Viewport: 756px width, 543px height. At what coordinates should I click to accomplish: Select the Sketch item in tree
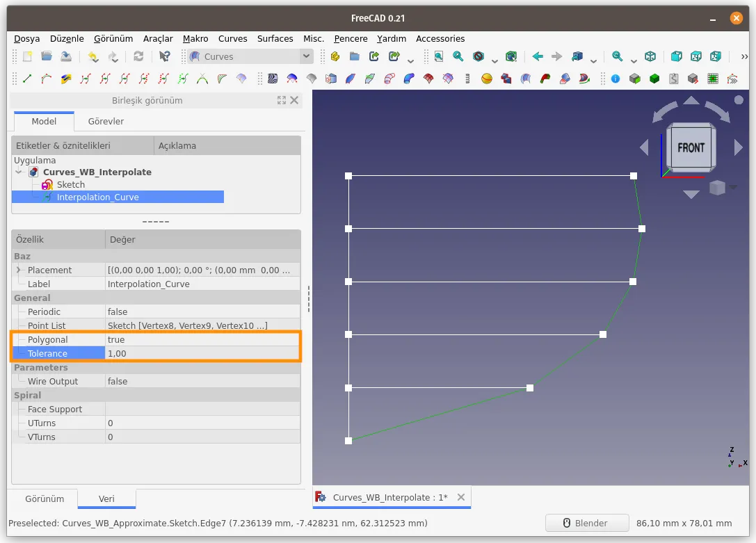pos(70,184)
